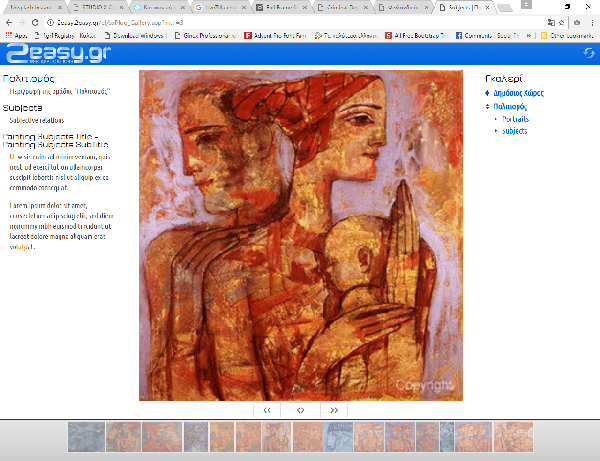600x461 pixels.
Task: Go to next image with >> button
Action: [334, 410]
